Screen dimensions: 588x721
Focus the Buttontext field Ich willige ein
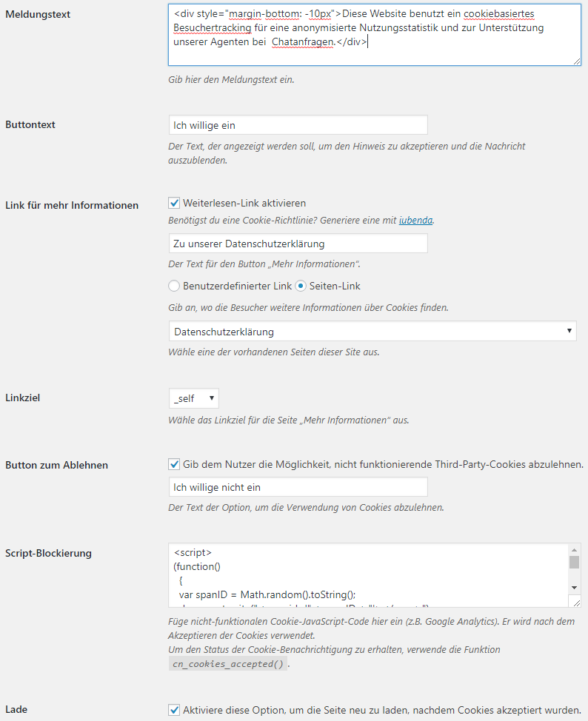(x=298, y=125)
